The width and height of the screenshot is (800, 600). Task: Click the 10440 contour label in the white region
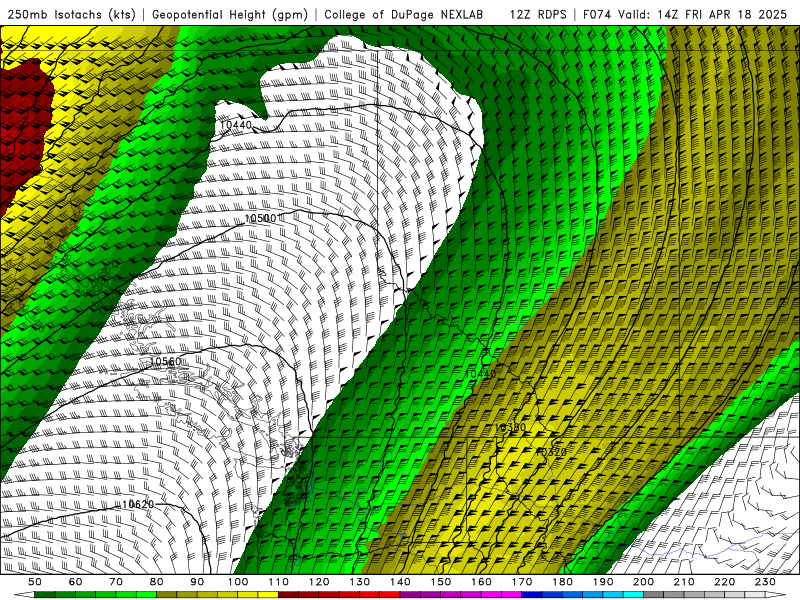coord(236,125)
